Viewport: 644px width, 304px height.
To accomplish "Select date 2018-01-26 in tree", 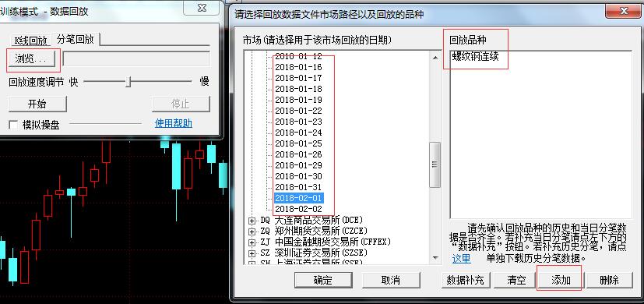I will 298,154.
